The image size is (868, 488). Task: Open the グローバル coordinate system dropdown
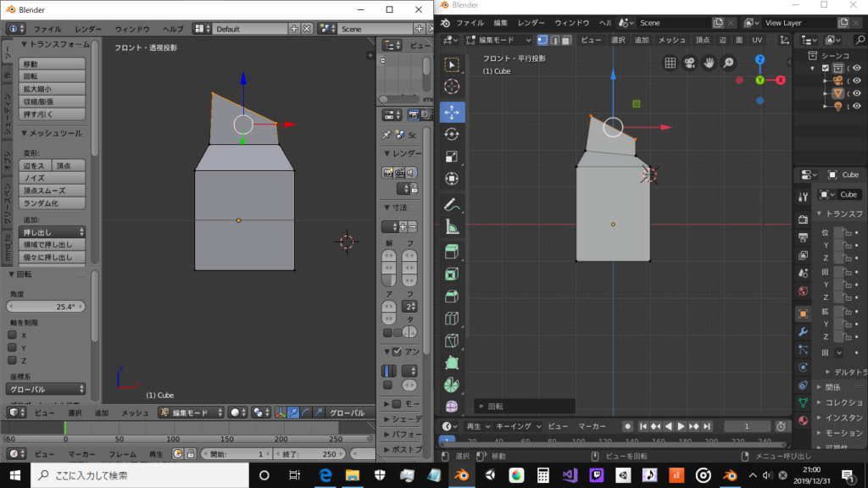(x=46, y=389)
